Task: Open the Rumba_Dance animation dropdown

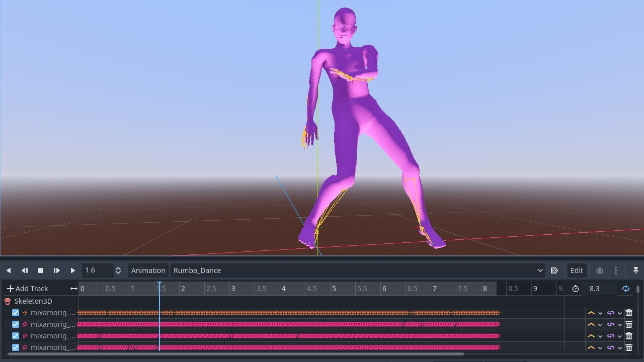Action: (358, 270)
